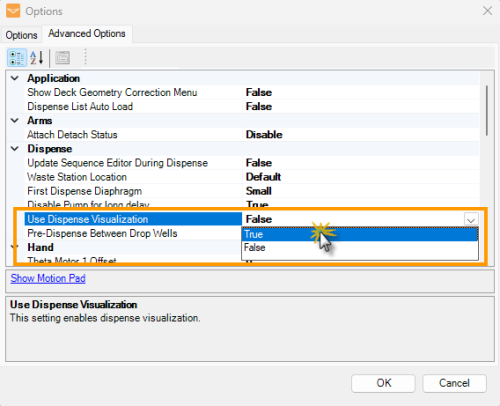500x406 pixels.
Task: Select True in the dropdown list
Action: [360, 234]
